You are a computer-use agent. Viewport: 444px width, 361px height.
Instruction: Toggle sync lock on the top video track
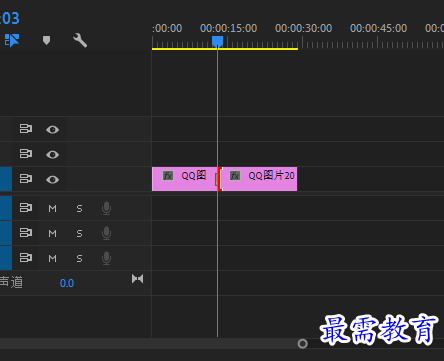click(x=26, y=129)
